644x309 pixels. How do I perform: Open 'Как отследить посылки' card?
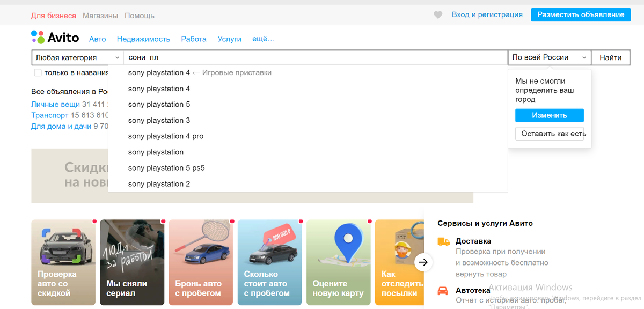click(x=399, y=262)
